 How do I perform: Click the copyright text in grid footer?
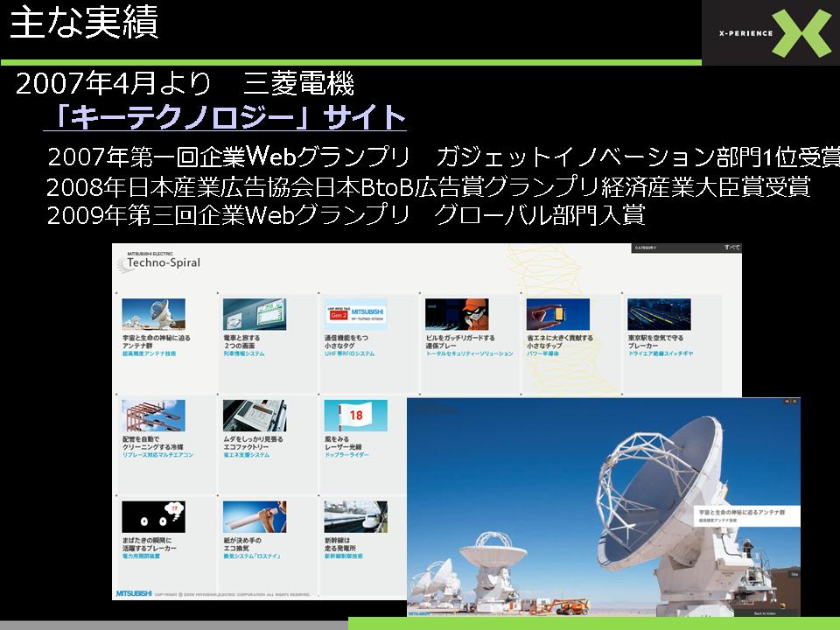(233, 594)
